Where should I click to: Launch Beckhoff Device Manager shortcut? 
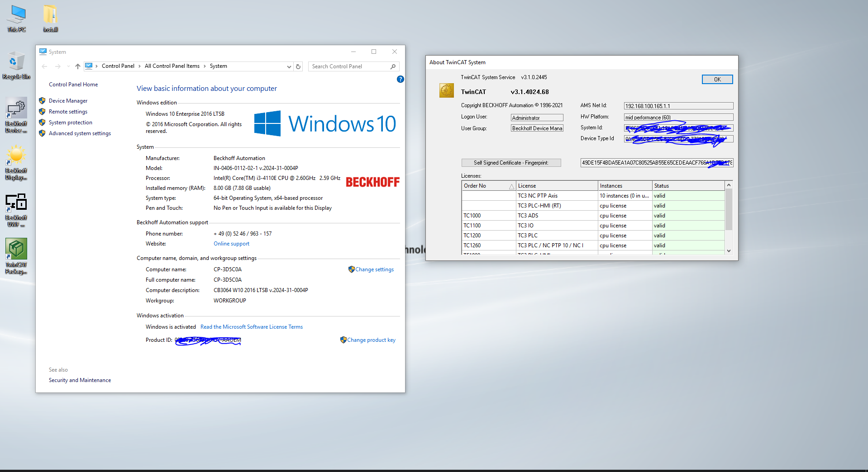16,115
